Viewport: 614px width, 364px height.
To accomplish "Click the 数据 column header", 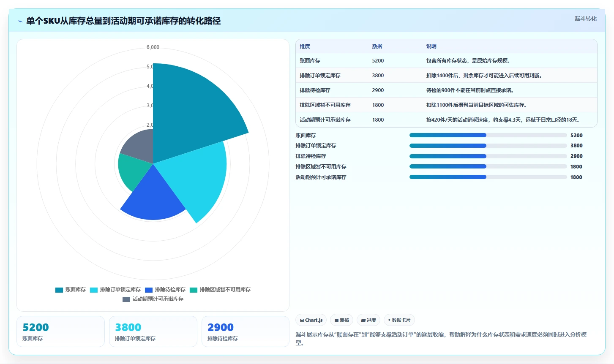I will [377, 46].
